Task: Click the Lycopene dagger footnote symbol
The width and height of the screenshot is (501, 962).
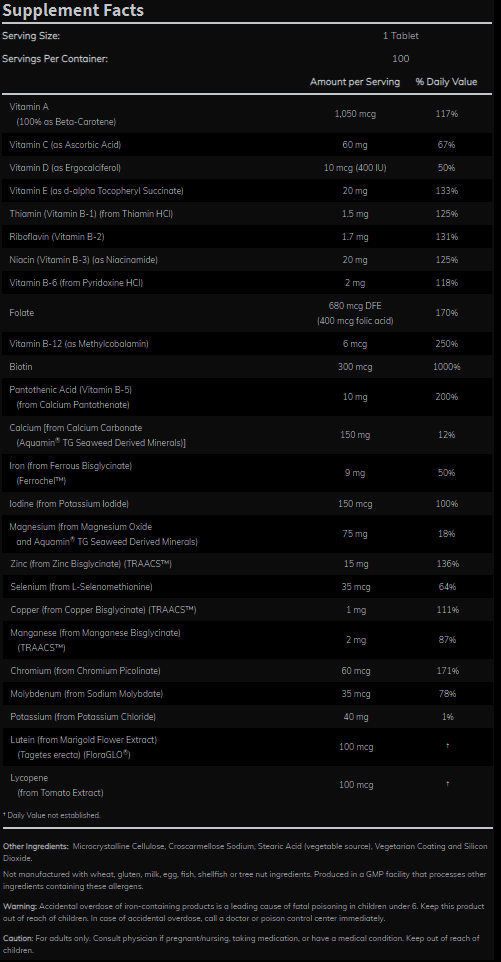Action: pos(447,784)
